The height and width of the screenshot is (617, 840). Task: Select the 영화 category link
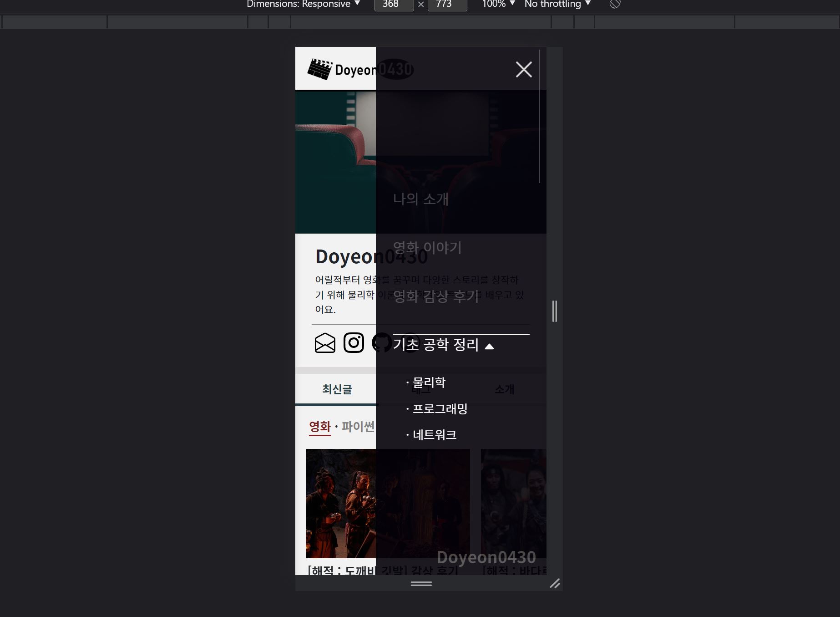click(x=320, y=427)
